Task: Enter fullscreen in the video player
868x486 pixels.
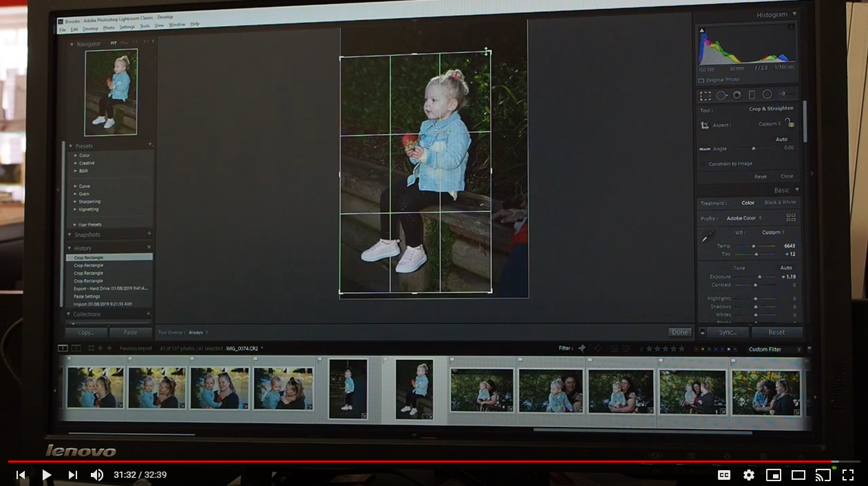Action: (848, 475)
